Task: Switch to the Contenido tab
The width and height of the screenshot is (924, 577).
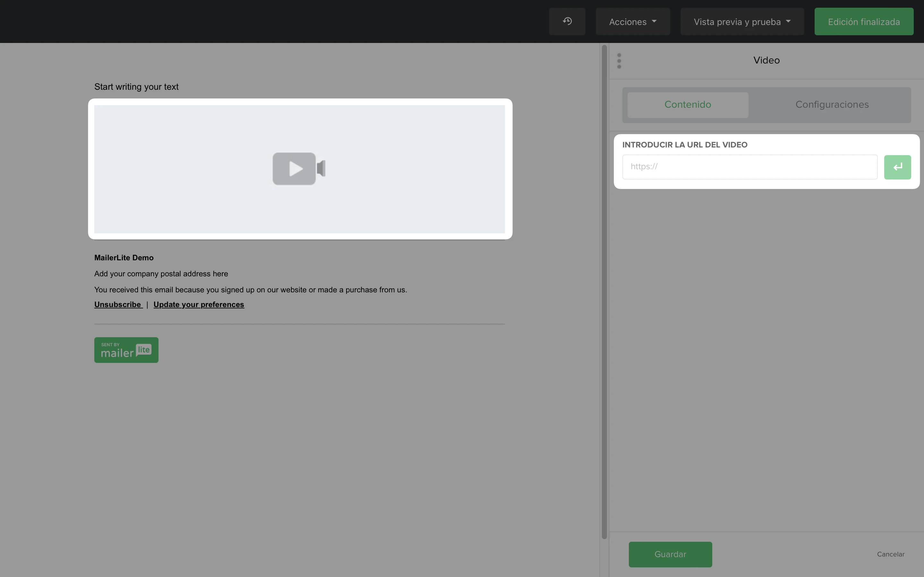Action: [687, 105]
